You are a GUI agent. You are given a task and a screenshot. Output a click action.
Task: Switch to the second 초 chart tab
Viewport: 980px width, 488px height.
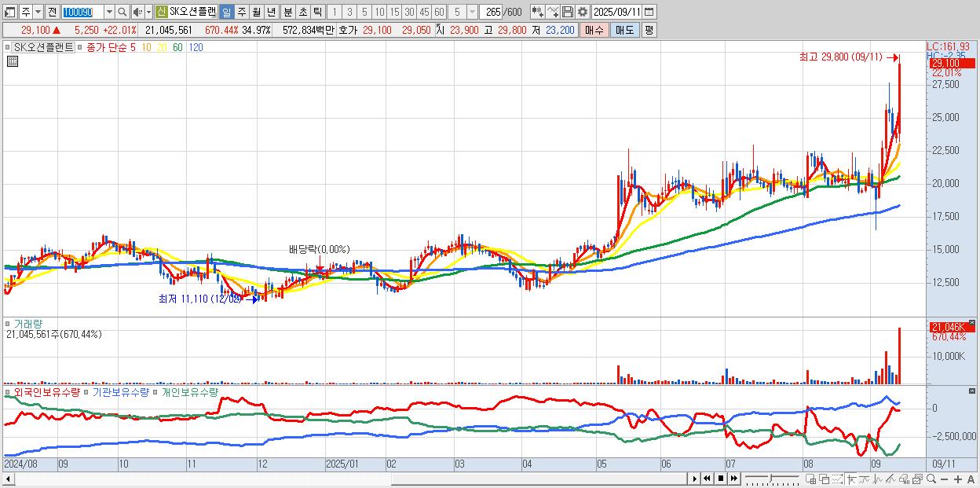click(x=303, y=12)
